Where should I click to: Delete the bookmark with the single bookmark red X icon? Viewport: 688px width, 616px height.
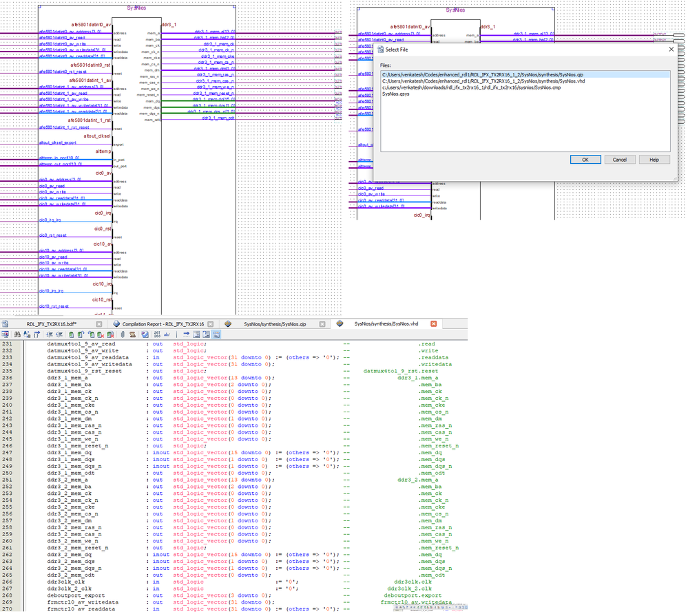[101, 334]
